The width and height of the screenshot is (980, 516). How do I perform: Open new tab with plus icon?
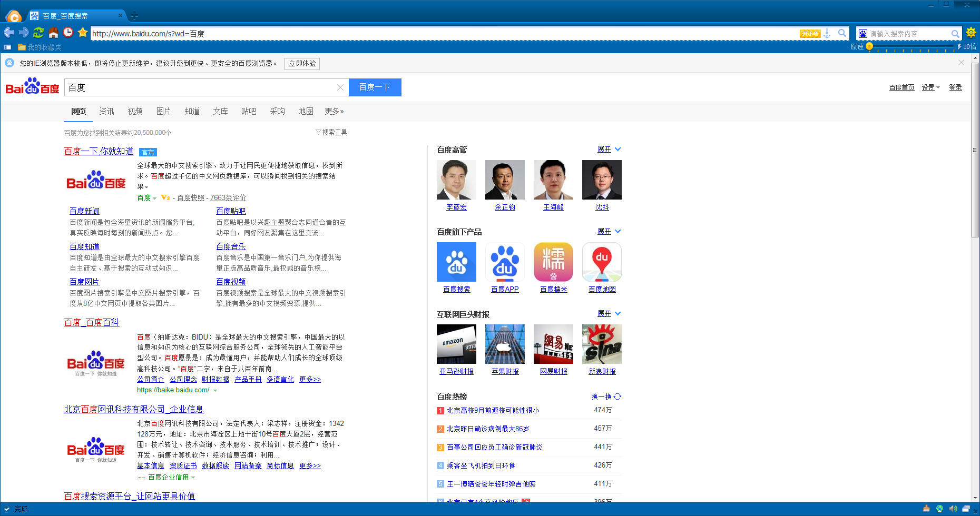tap(134, 16)
